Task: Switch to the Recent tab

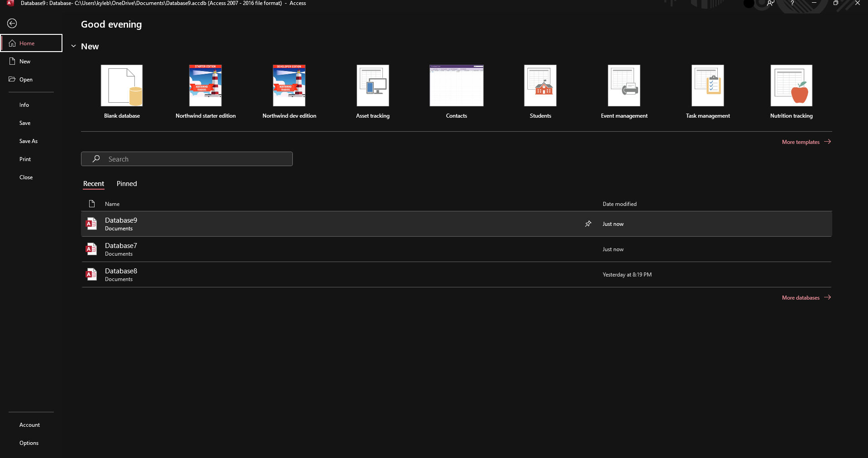Action: coord(94,184)
